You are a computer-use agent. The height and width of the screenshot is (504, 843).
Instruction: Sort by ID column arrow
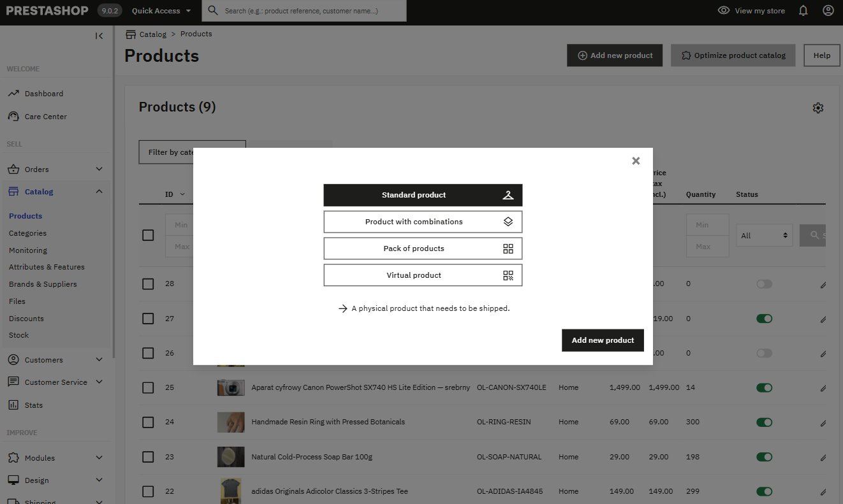182,194
